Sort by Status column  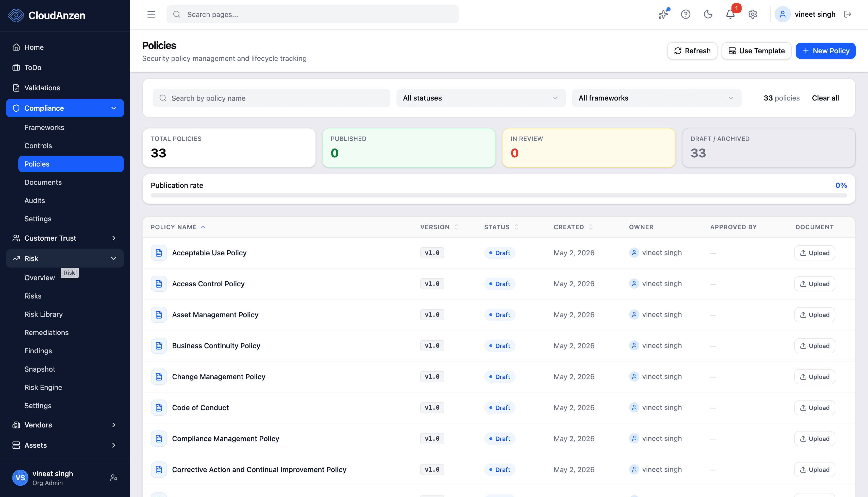501,227
